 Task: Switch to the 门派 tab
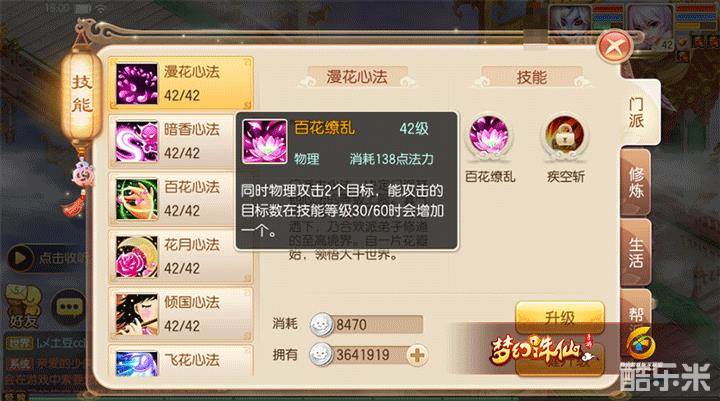coord(637,113)
